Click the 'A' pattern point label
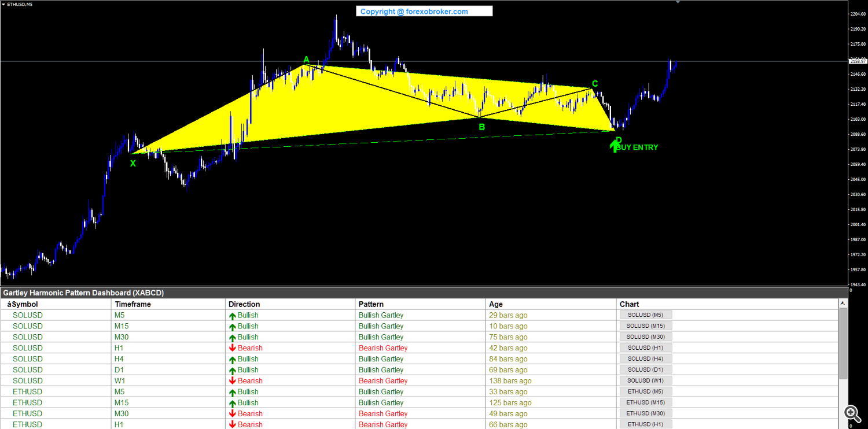Image resolution: width=868 pixels, height=429 pixels. [x=307, y=60]
